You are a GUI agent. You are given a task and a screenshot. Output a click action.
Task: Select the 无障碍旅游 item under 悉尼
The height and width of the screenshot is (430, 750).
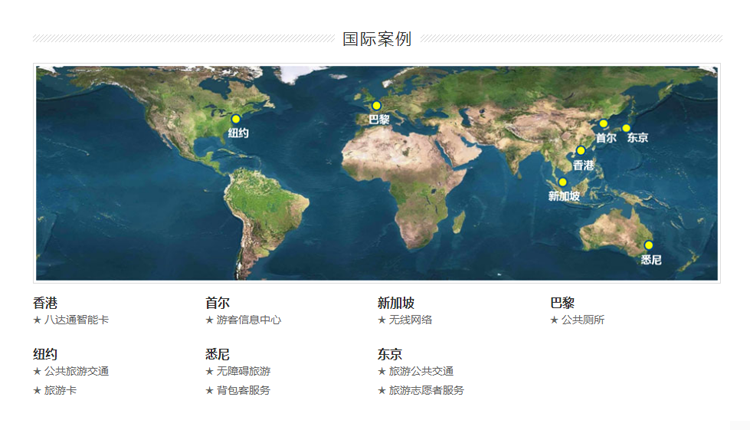coord(243,371)
